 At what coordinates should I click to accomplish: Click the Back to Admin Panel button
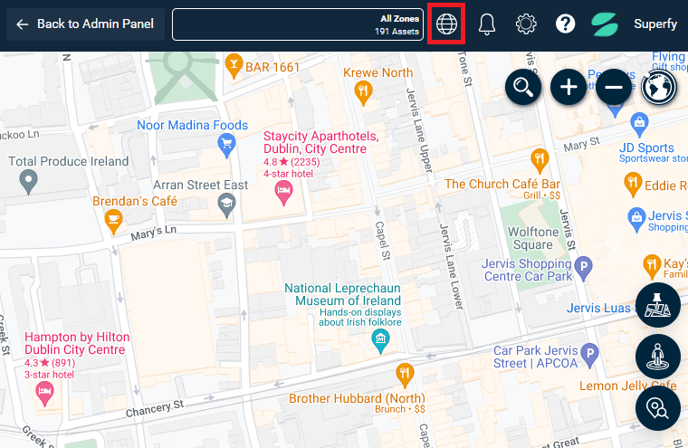[86, 24]
